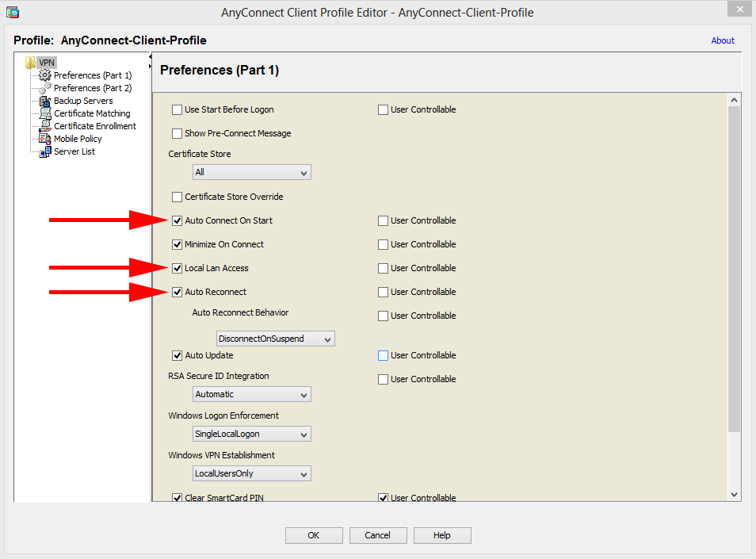Click the Certificate Store label
This screenshot has height=559, width=756.
point(200,154)
